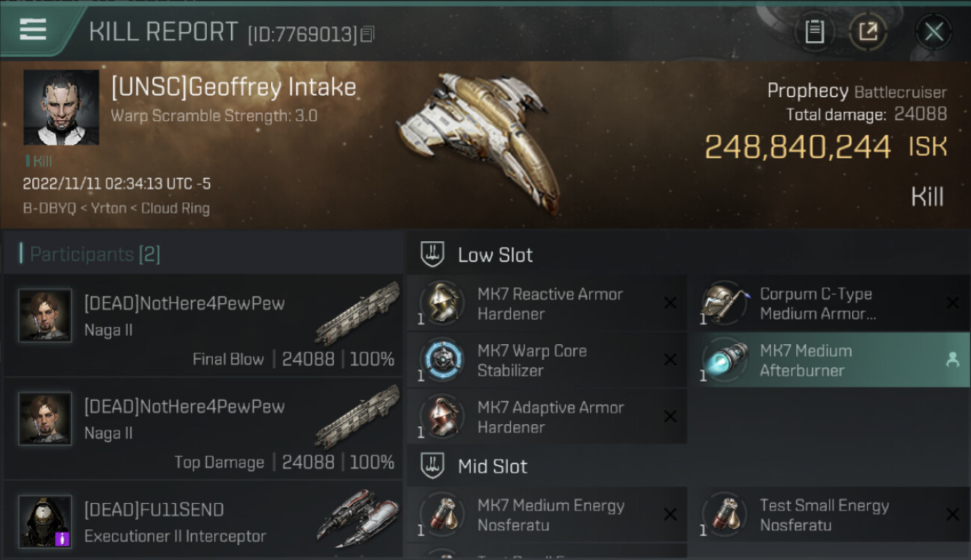Select MK7 Warp Core Stabilizer icon

[x=441, y=360]
